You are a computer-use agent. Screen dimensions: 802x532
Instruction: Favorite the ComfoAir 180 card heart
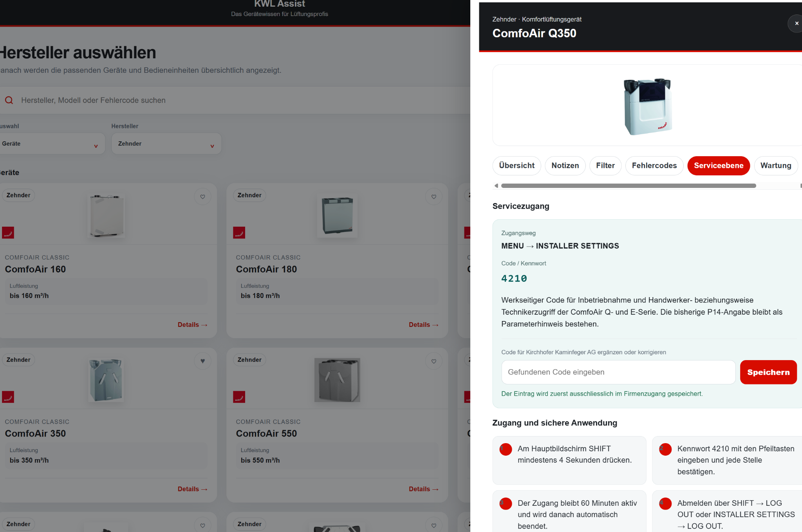click(x=434, y=197)
